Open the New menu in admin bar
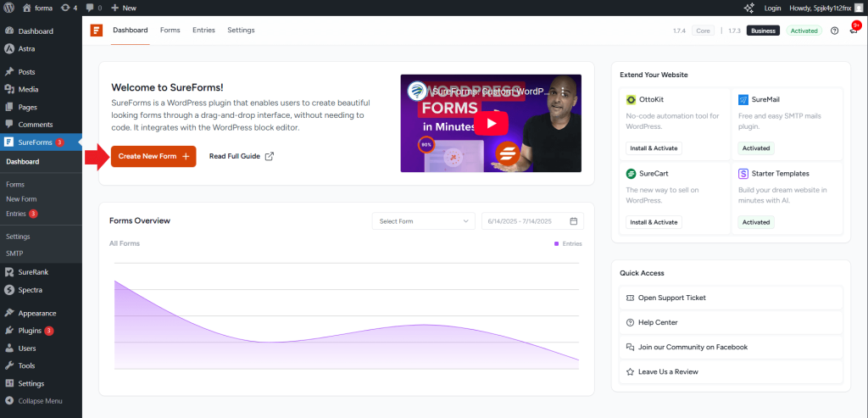This screenshot has height=418, width=868. coord(124,8)
